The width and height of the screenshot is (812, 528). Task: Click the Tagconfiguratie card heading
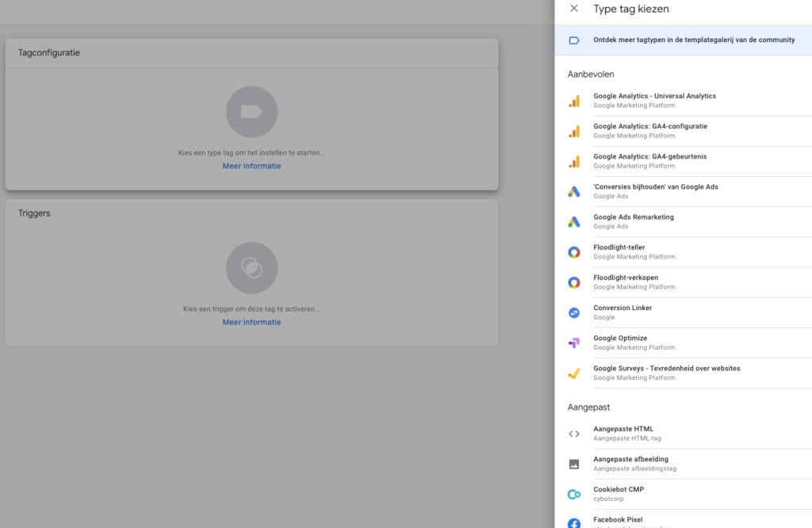(x=49, y=53)
